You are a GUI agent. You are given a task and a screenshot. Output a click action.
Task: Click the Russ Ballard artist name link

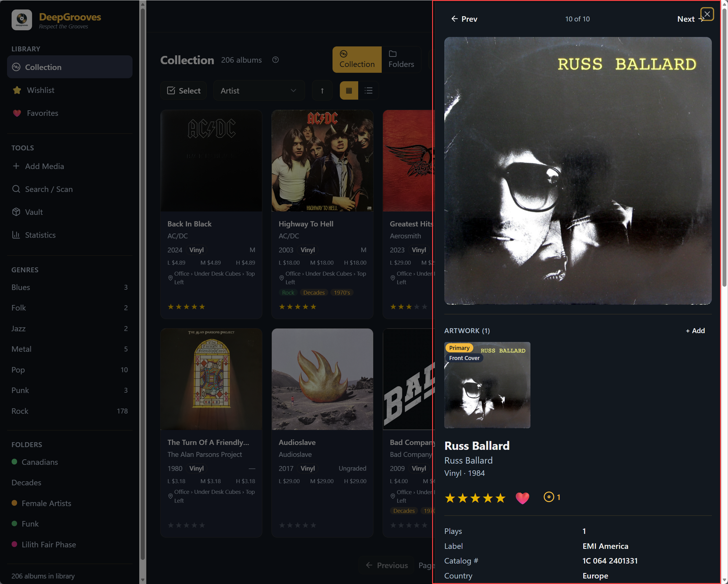(468, 460)
